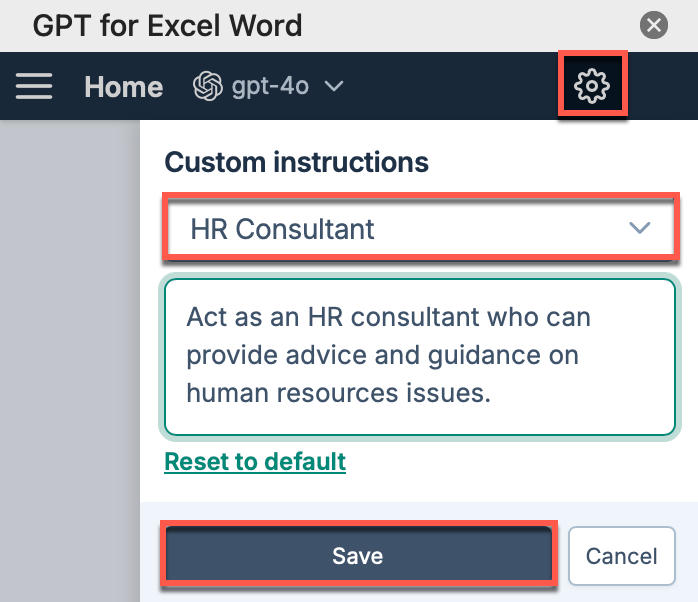The height and width of the screenshot is (602, 698).
Task: Click the "GPT for Excel Word" title
Action: pyautogui.click(x=167, y=25)
